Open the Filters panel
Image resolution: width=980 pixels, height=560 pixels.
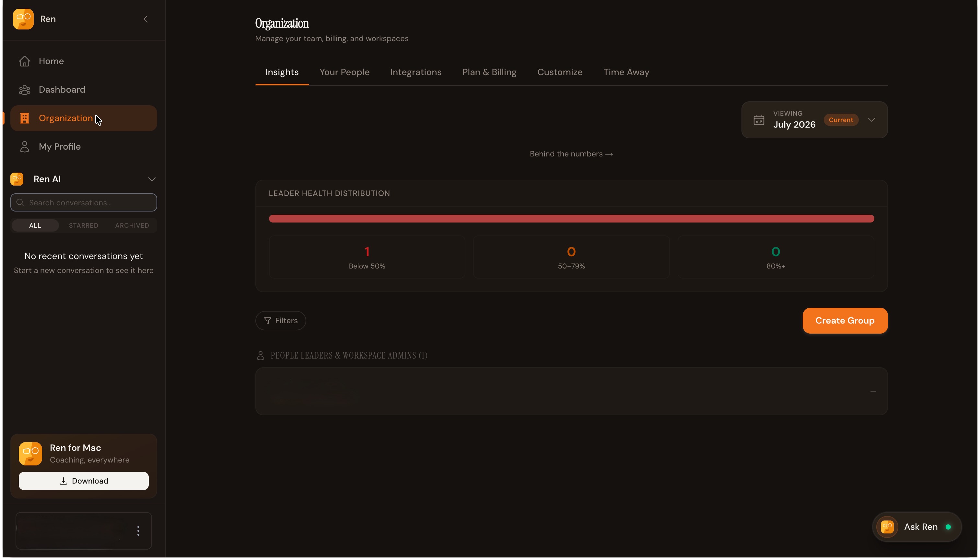click(281, 321)
